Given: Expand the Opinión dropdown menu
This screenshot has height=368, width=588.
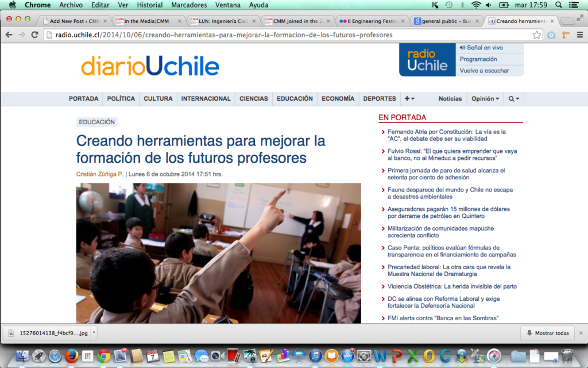Looking at the screenshot, I should [485, 99].
